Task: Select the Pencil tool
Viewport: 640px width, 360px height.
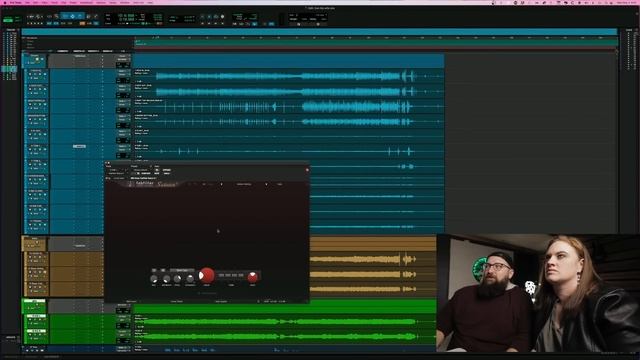Action: click(96, 16)
